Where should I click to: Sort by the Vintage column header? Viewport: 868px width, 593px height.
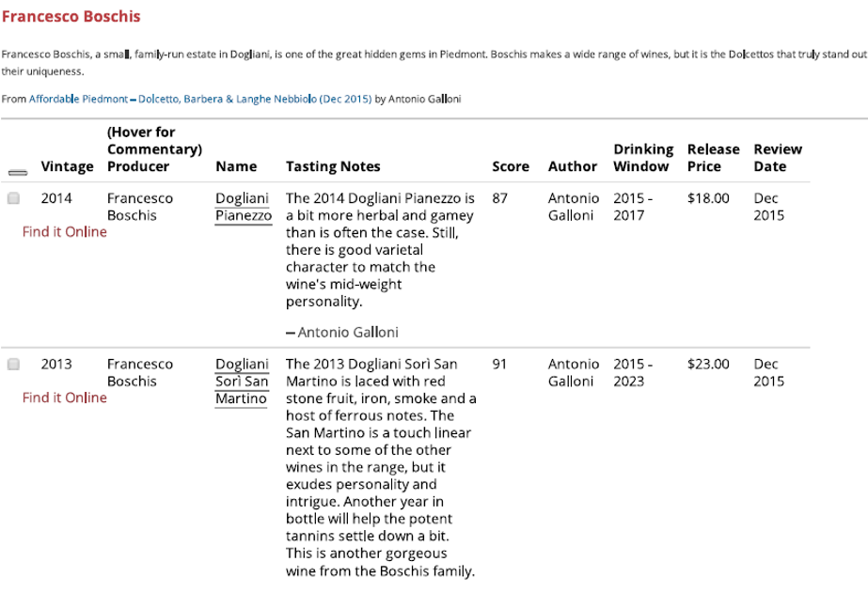coord(68,166)
